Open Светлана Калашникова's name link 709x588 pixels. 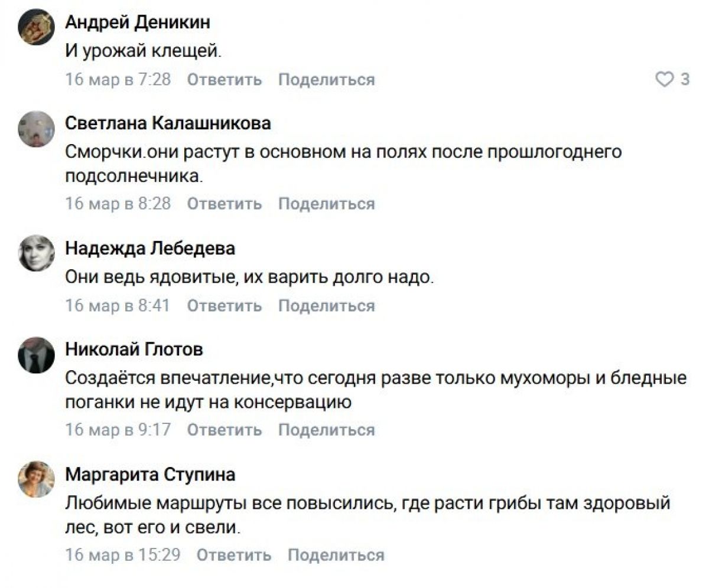tap(168, 123)
